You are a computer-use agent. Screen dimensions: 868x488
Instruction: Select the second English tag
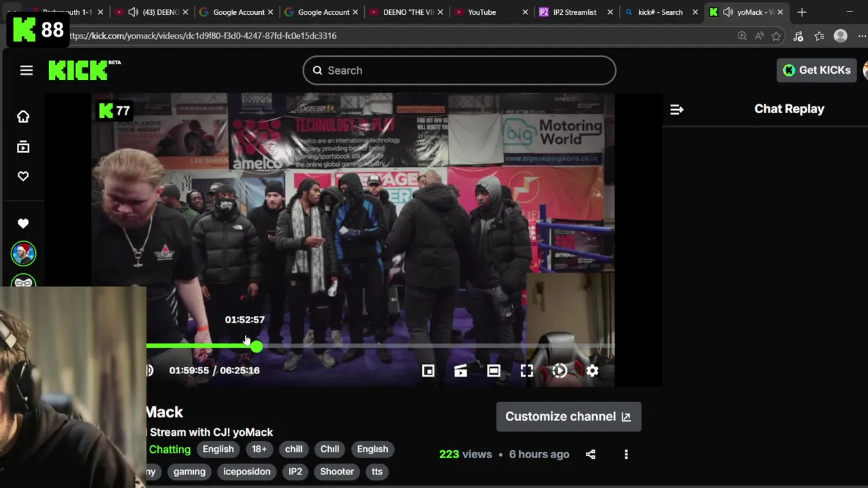pos(372,449)
